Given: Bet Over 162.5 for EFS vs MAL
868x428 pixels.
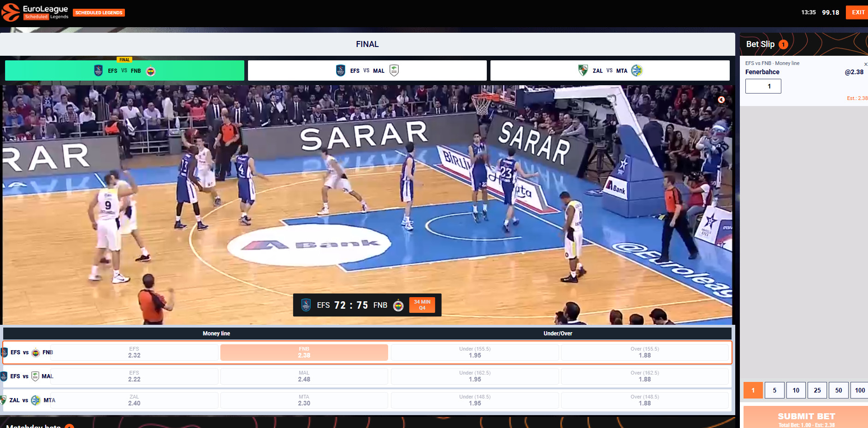Looking at the screenshot, I should [645, 376].
